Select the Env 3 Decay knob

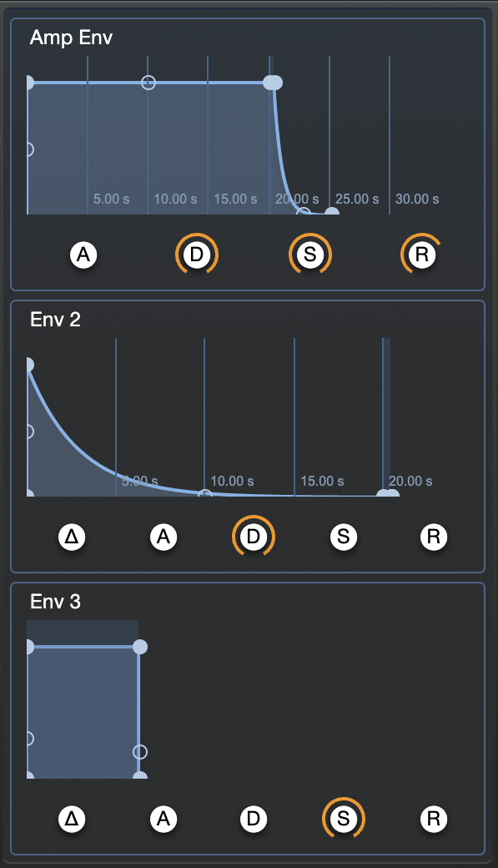coord(254,819)
